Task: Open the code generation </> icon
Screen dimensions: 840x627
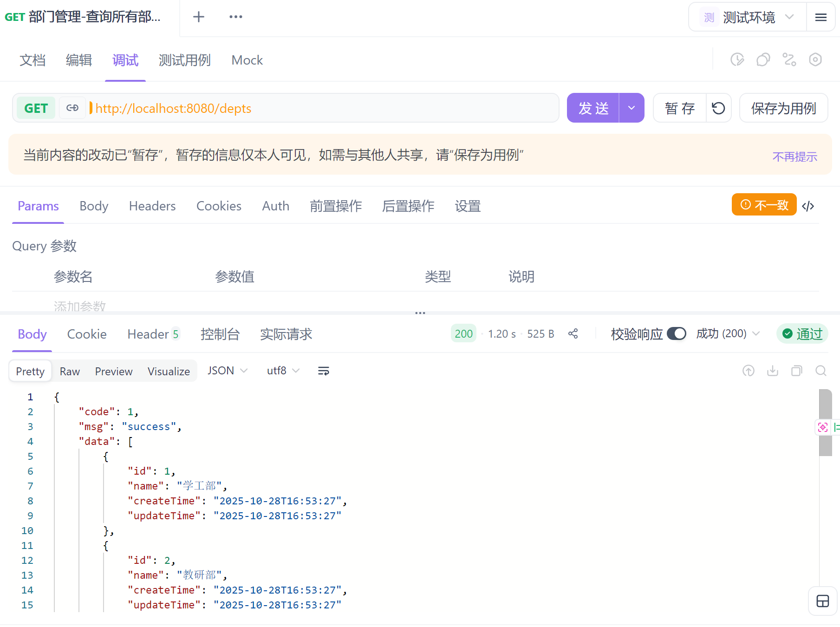Action: point(808,206)
